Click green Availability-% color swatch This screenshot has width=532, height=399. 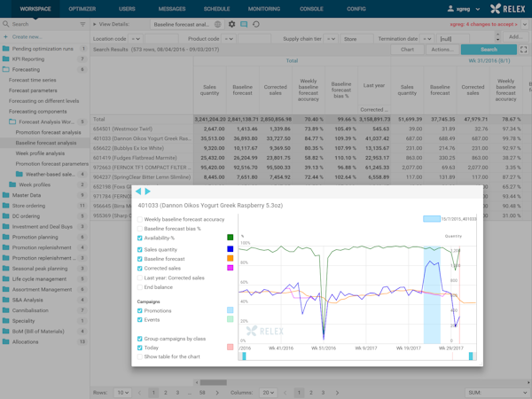pos(230,238)
